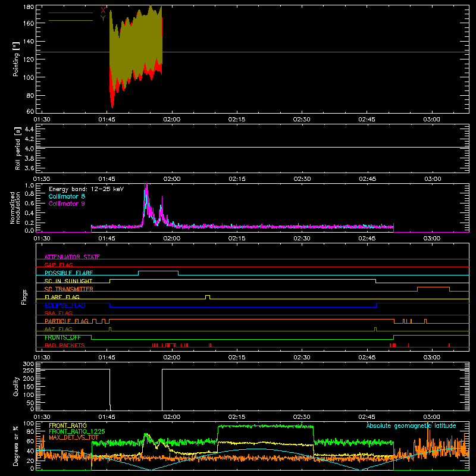Click the 02:15 time label under Pointing plot

point(237,120)
